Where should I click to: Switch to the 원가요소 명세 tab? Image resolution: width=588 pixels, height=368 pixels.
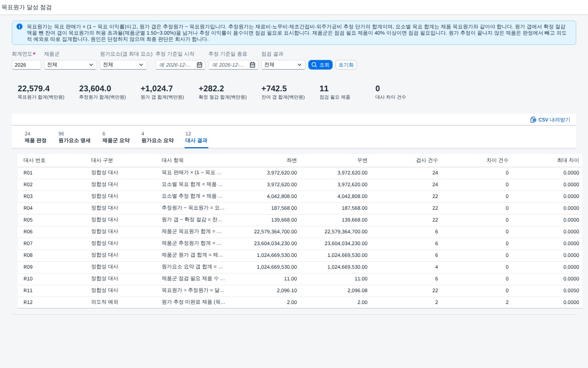pyautogui.click(x=75, y=137)
